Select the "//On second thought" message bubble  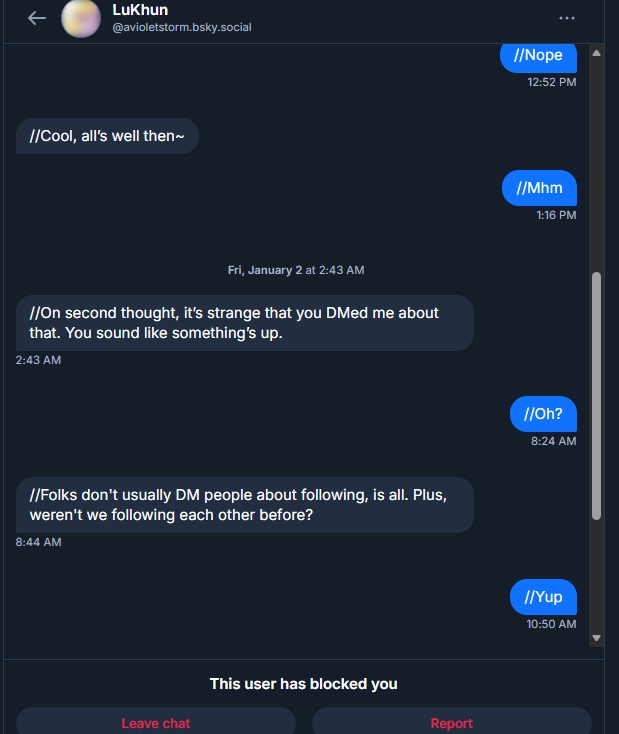pos(244,323)
